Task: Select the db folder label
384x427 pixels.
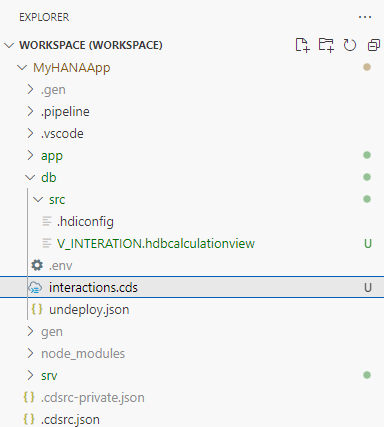Action: coord(49,177)
